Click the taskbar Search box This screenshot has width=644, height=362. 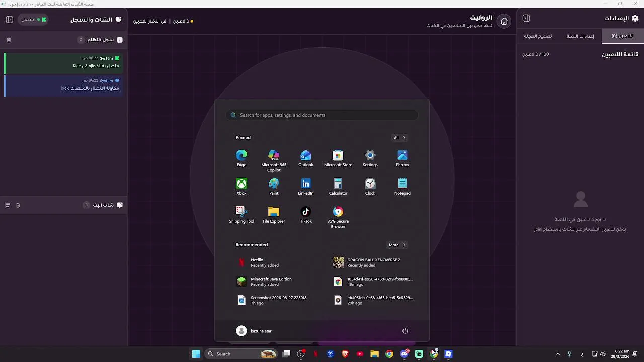pos(242,354)
